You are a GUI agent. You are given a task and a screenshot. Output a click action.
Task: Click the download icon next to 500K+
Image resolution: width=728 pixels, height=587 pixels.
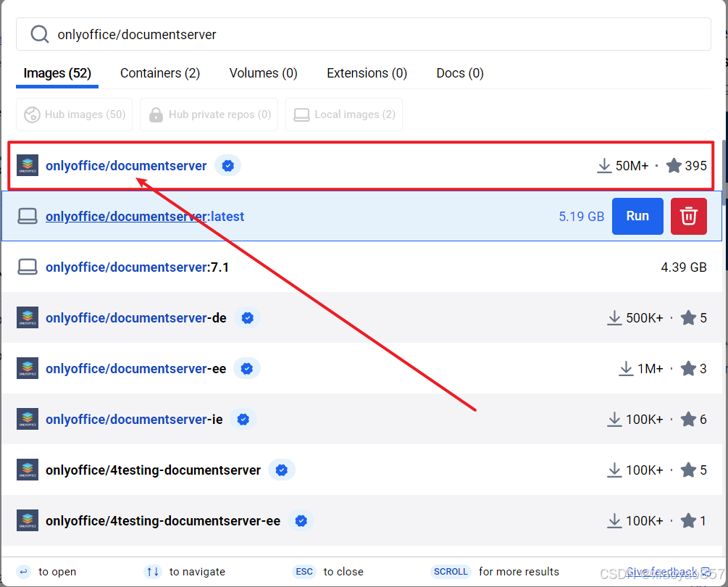614,317
